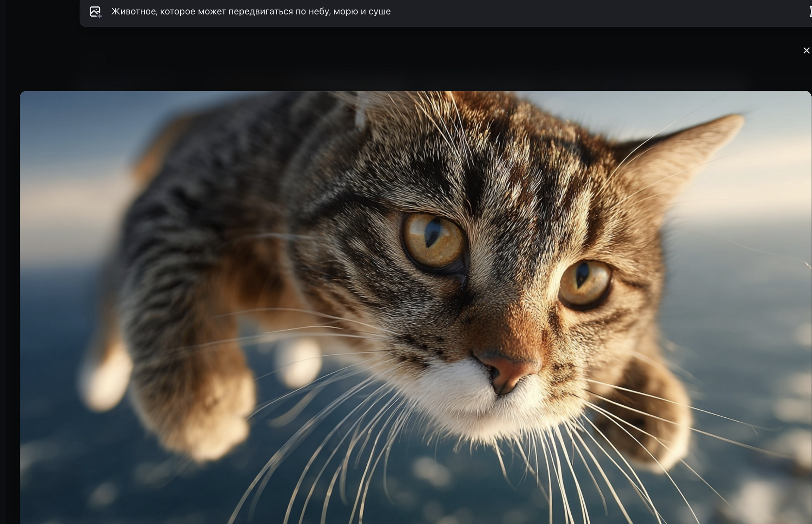Click the cat's left eye in the image
812x524 pixels.
434,240
